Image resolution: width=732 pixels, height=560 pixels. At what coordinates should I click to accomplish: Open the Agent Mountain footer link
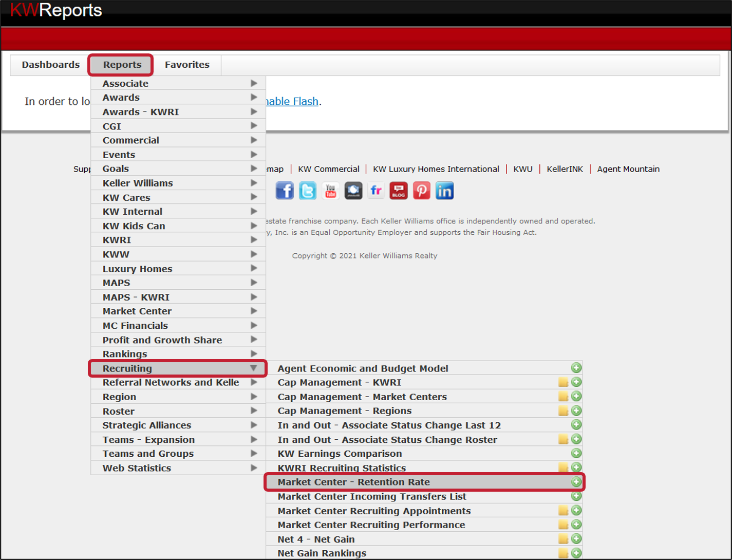point(628,169)
